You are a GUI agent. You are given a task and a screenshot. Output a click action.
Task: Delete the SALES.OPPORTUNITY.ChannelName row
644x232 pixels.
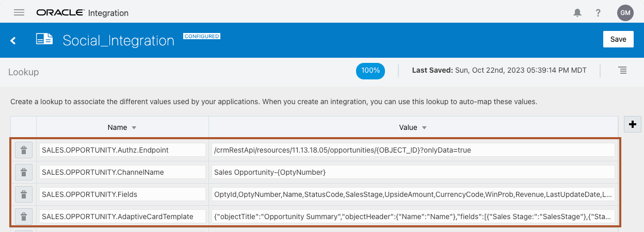(23, 172)
